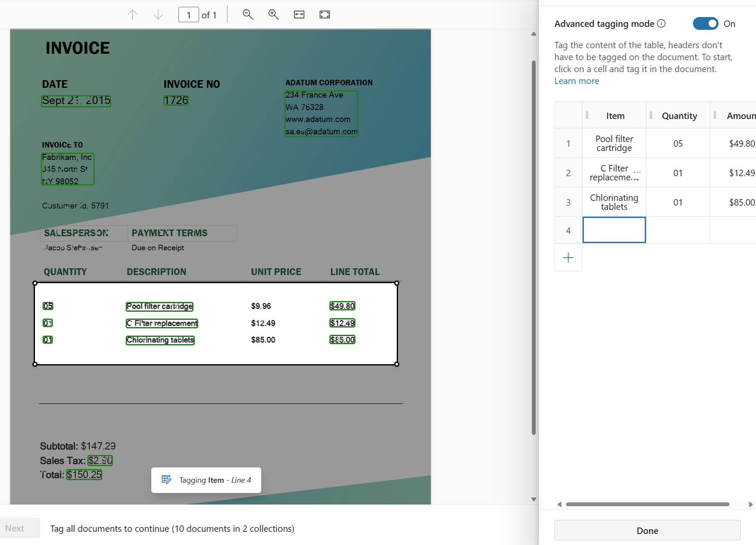The width and height of the screenshot is (756, 545).
Task: Go to previous page with up arrow
Action: pyautogui.click(x=133, y=15)
